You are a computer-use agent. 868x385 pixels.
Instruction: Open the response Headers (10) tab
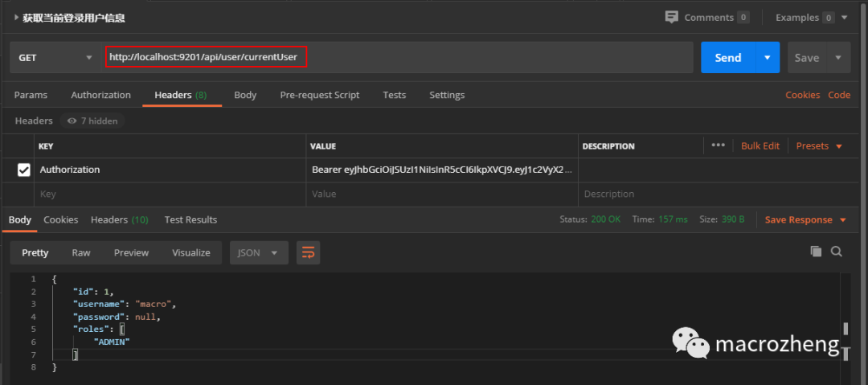120,220
